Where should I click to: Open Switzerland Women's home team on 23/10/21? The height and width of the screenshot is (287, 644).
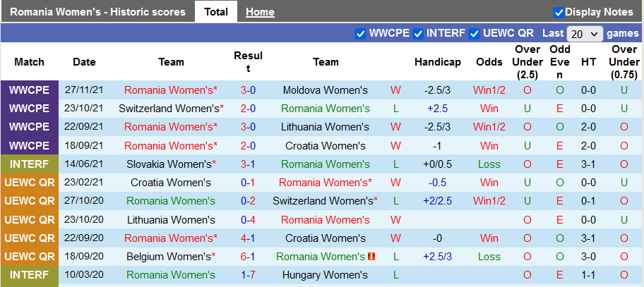169,109
